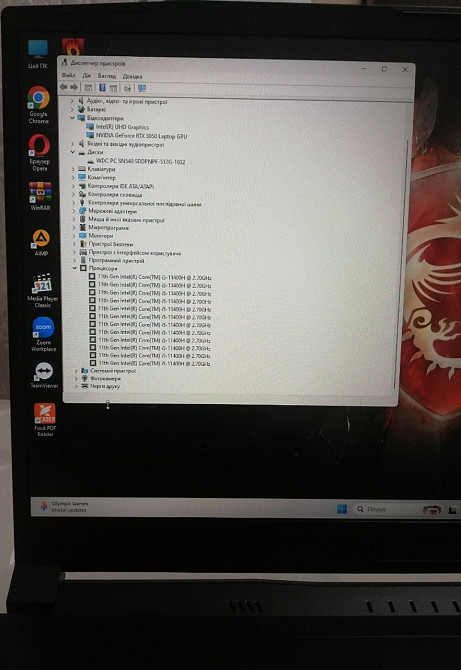The height and width of the screenshot is (670, 461).
Task: Expand the Клавіатури node
Action: pyautogui.click(x=73, y=169)
